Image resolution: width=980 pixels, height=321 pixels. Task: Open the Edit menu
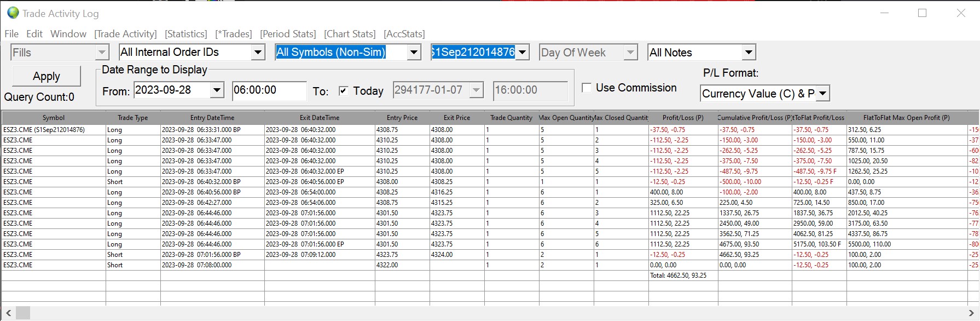click(34, 34)
